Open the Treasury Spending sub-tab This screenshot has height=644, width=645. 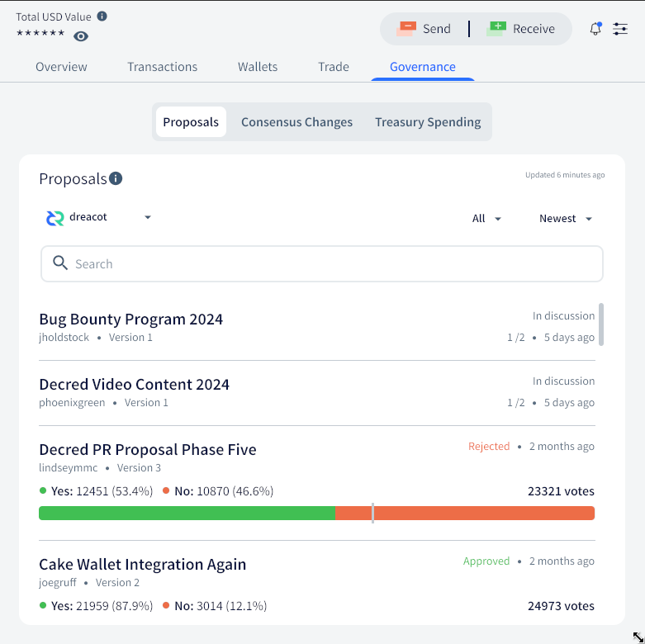click(428, 122)
